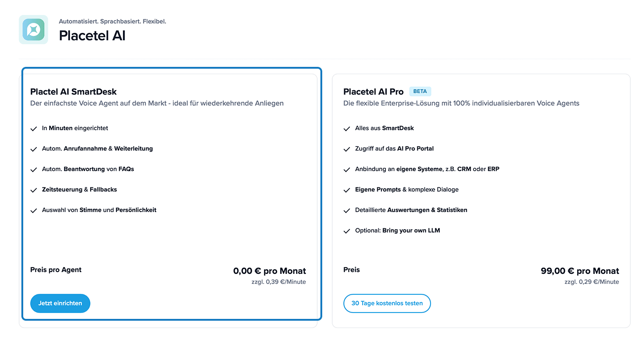Image resolution: width=644 pixels, height=338 pixels.
Task: Click the "Jetzt einrichten" button
Action: click(x=60, y=303)
